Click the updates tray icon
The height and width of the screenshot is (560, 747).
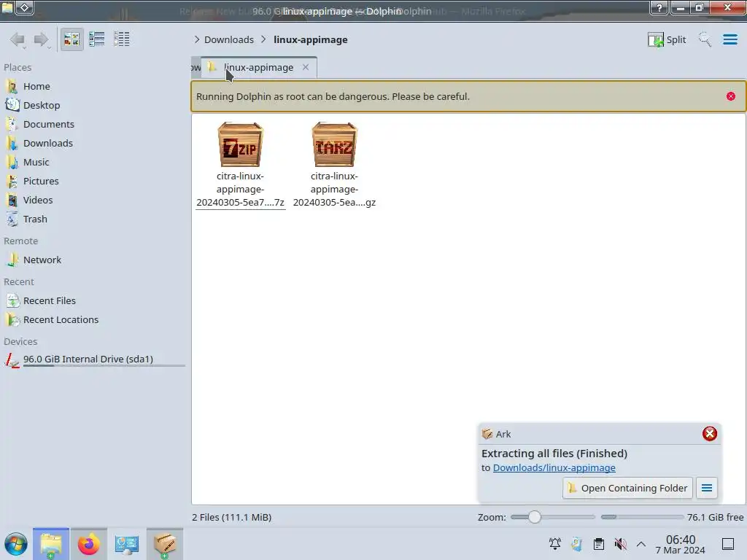(x=576, y=544)
